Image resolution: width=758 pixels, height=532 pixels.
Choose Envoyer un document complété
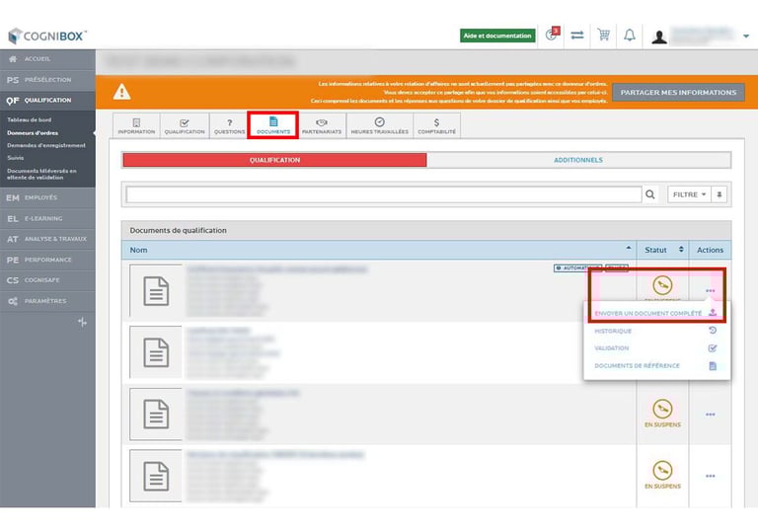pos(656,313)
